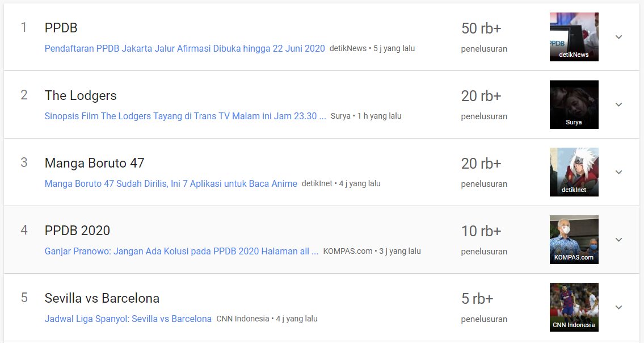Click rank number 4
The height and width of the screenshot is (343, 644).
point(24,230)
